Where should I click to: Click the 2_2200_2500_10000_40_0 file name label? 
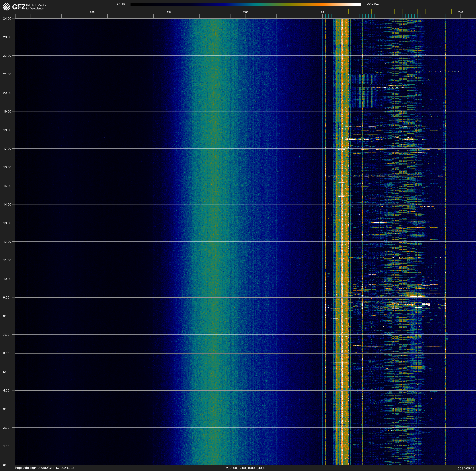(245, 468)
